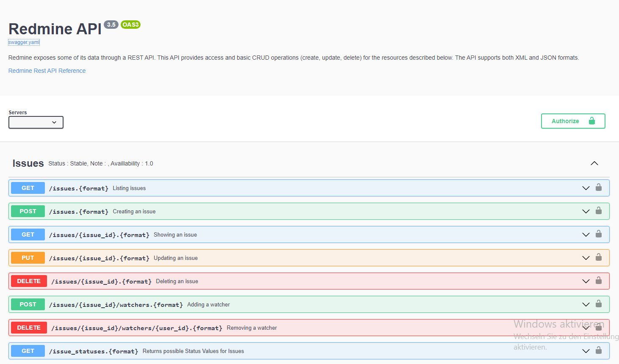Image resolution: width=619 pixels, height=364 pixels.
Task: Click lock icon on Deleting an issue row
Action: point(599,281)
